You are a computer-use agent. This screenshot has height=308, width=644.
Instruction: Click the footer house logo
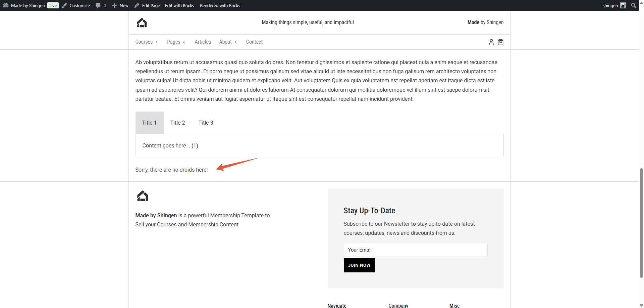[x=143, y=196]
